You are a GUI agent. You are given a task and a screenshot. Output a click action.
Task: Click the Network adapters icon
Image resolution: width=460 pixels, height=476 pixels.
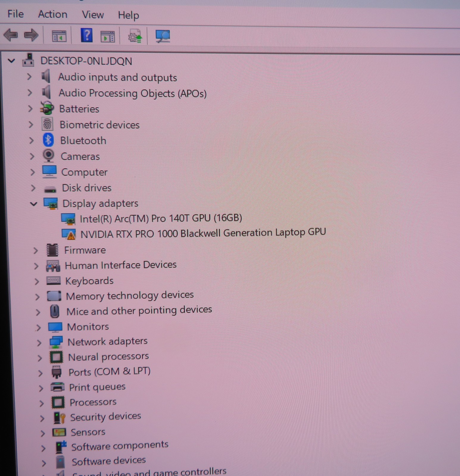pos(56,342)
